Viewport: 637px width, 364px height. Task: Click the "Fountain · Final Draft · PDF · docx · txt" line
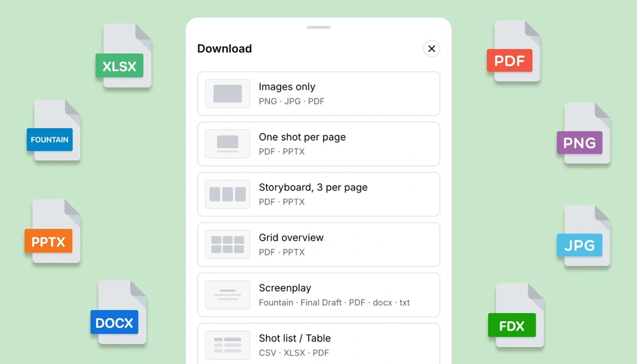pos(334,303)
